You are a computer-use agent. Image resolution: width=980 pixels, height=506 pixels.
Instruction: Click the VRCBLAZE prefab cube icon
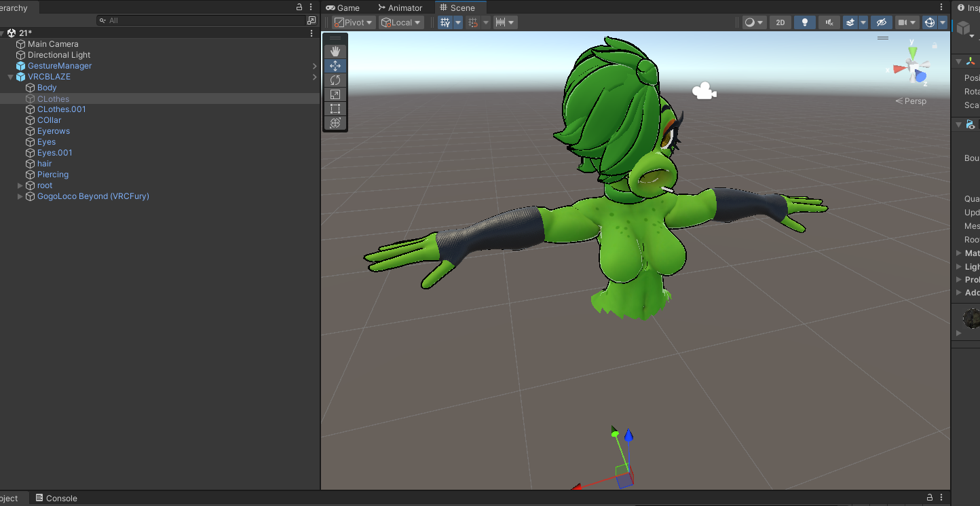[20, 77]
